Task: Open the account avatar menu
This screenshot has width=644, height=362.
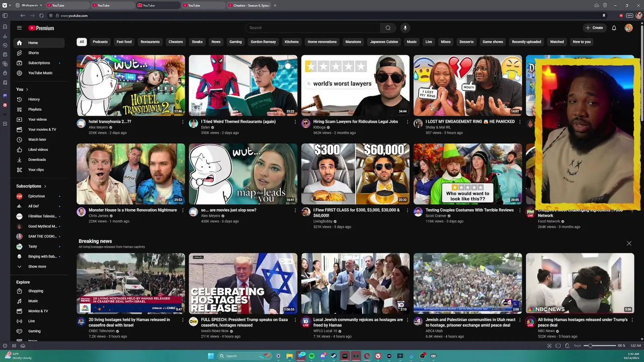Action: 628,28
